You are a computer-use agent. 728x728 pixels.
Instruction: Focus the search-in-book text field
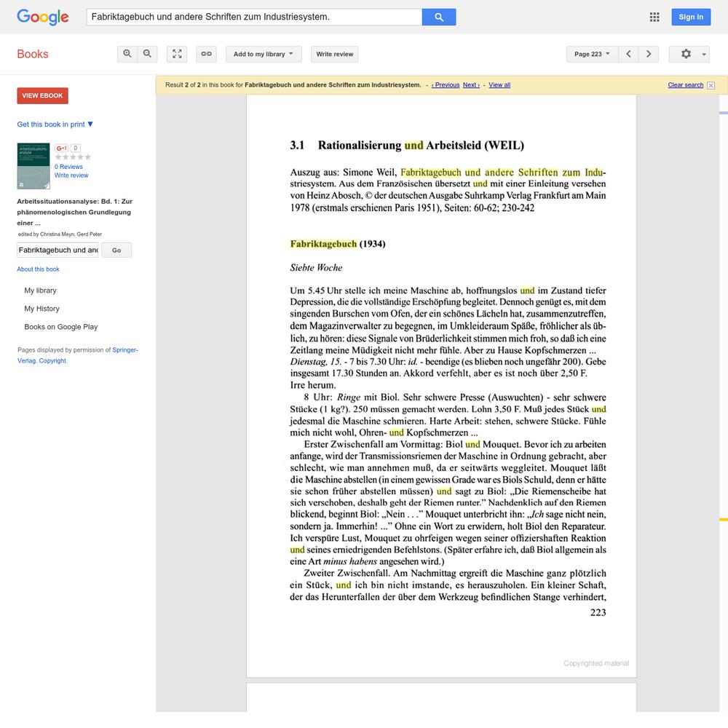pos(58,250)
